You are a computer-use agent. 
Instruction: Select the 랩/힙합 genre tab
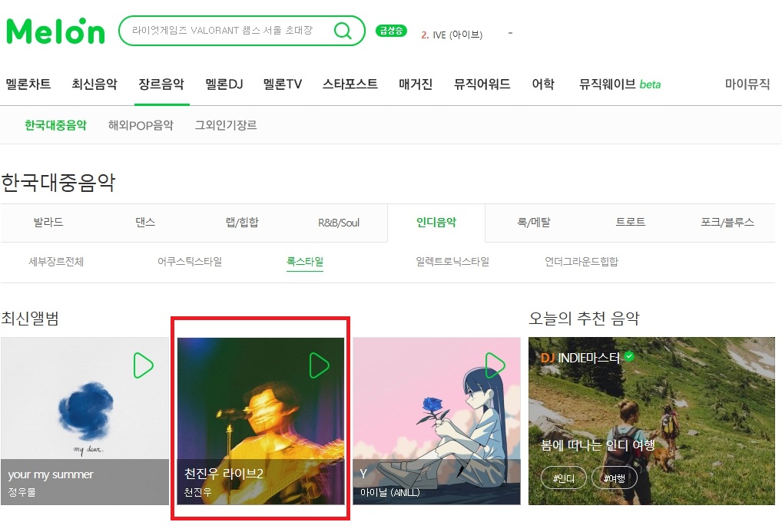point(242,223)
